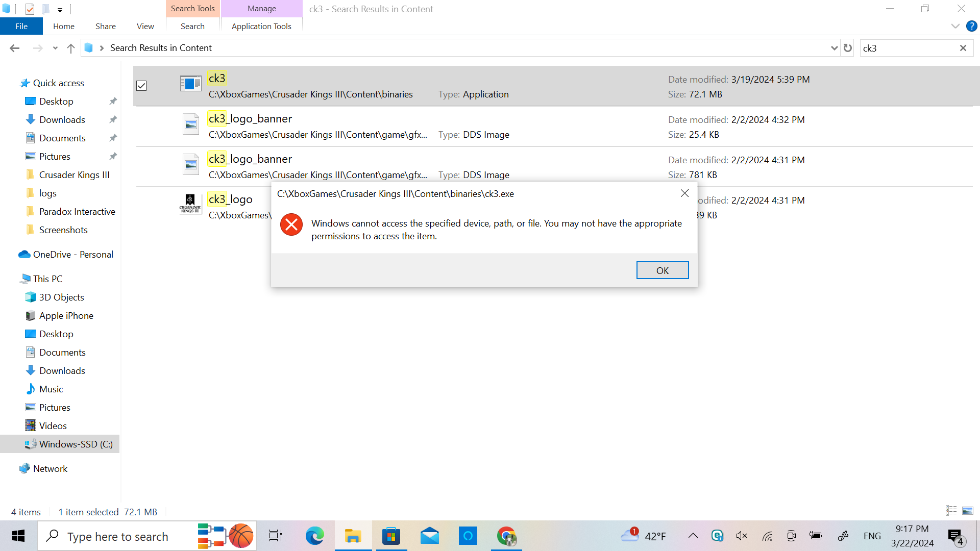Select the Pictures folder under Quick access
Viewport: 980px width, 551px height.
[x=55, y=156]
